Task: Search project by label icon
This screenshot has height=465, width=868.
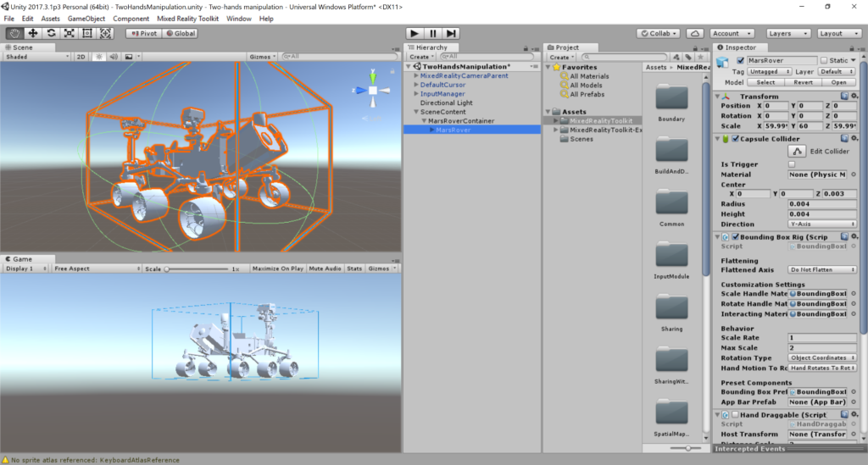Action: tap(688, 57)
